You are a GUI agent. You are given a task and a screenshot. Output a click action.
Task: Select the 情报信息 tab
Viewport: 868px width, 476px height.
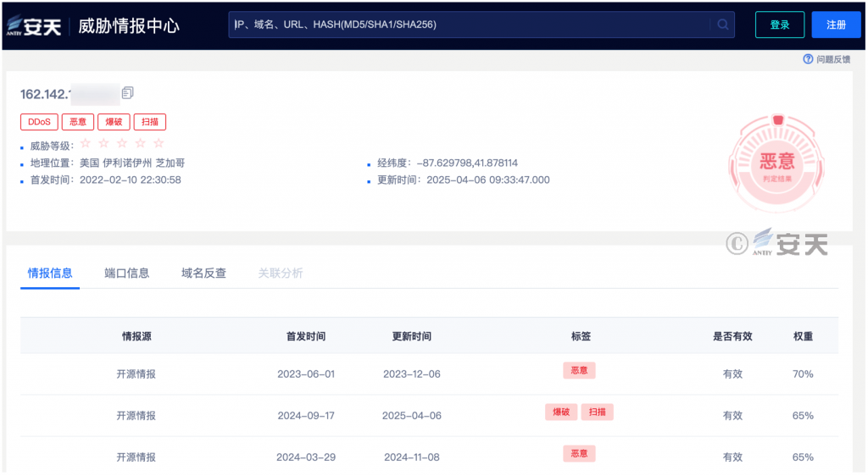pos(50,273)
